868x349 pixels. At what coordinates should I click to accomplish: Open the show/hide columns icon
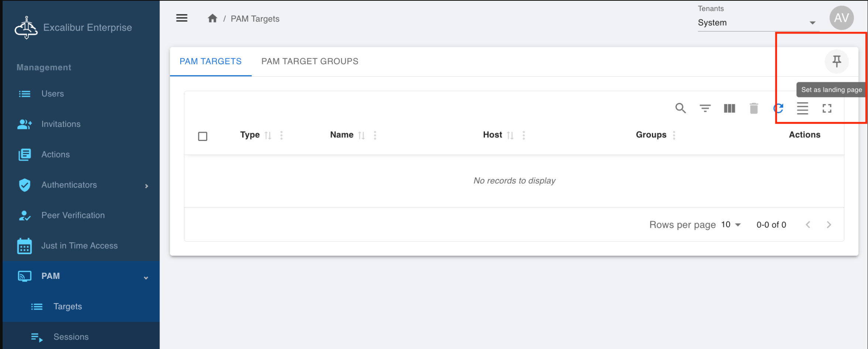[729, 108]
